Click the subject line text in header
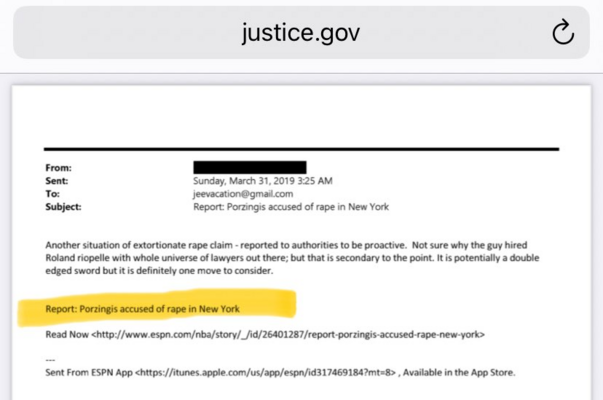The width and height of the screenshot is (603, 400). 290,207
